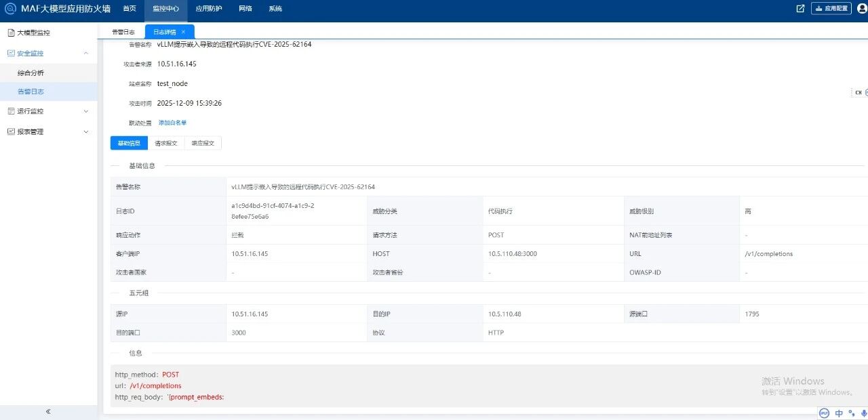Expand the 报表管理 sidebar section
Image resolution: width=868 pixels, height=420 pixels.
point(85,132)
